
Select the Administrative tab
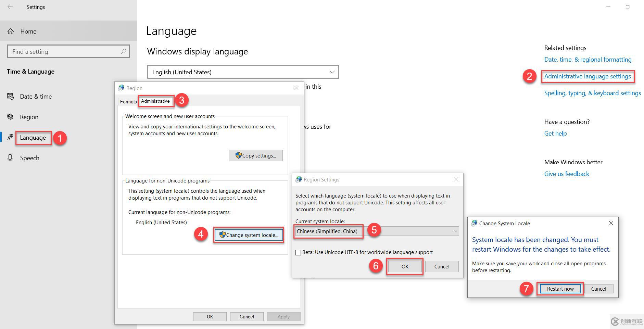155,101
